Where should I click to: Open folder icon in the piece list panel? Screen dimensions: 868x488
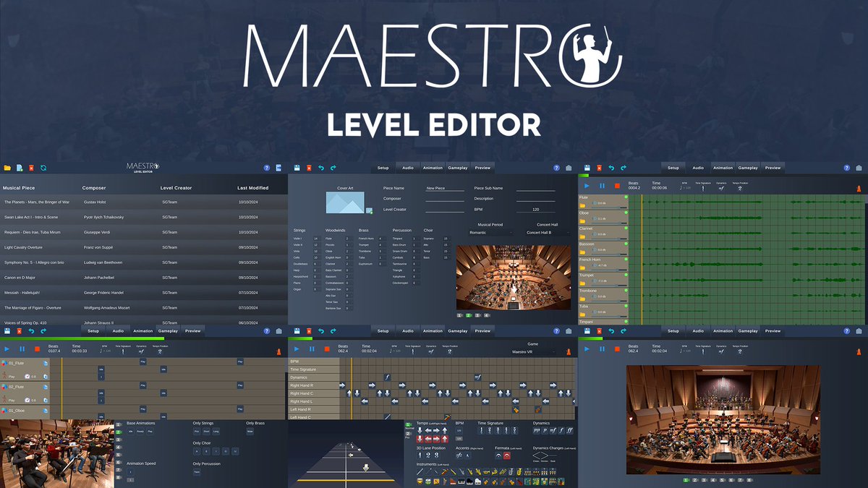pyautogui.click(x=7, y=168)
